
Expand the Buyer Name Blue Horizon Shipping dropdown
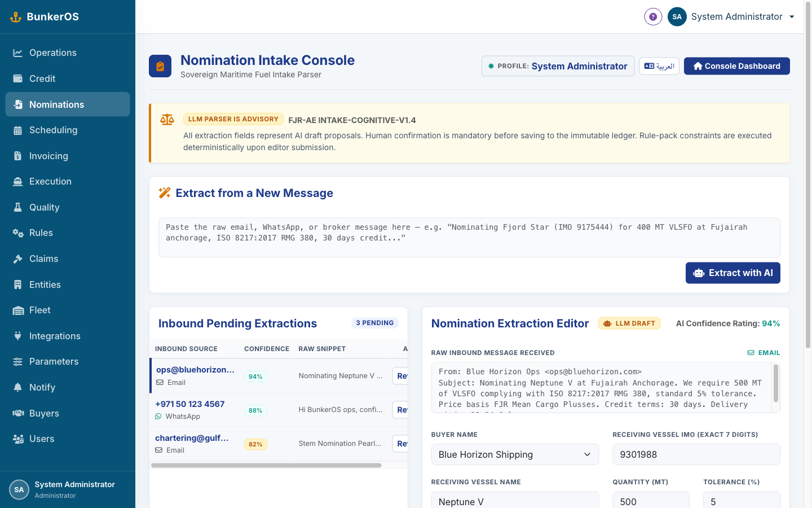tap(515, 454)
